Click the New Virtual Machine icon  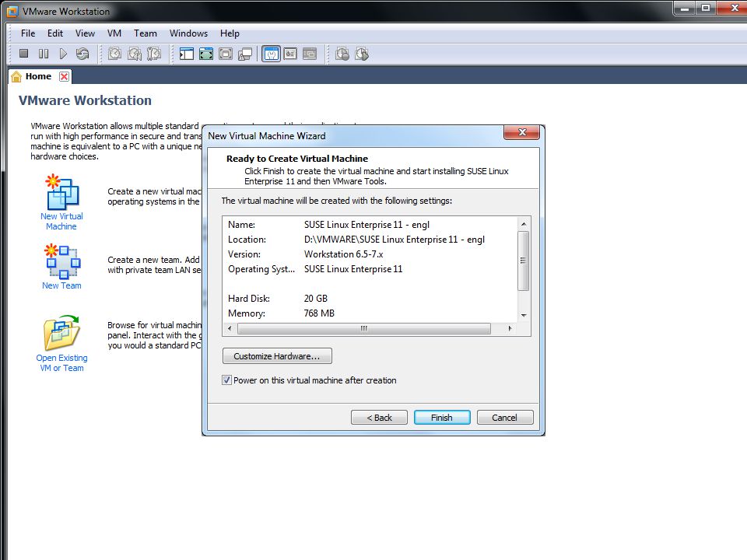pos(62,192)
